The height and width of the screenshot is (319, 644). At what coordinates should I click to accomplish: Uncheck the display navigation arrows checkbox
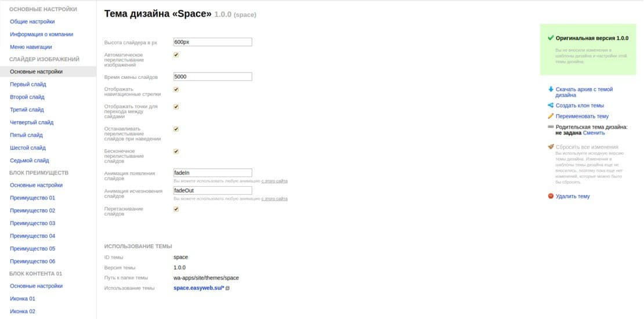[x=176, y=89]
